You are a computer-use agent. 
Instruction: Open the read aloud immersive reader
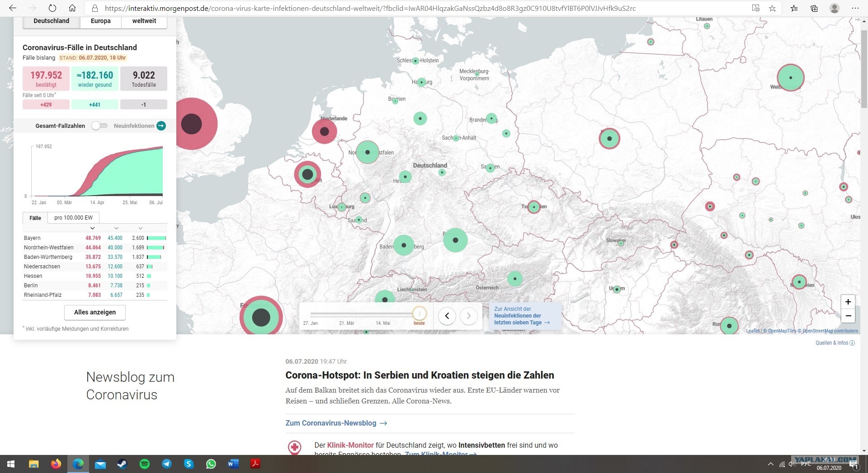pos(755,8)
